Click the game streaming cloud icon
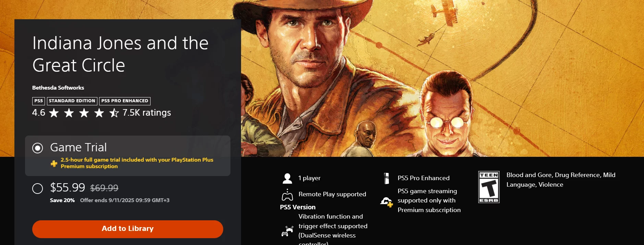This screenshot has width=644, height=245. [386, 202]
